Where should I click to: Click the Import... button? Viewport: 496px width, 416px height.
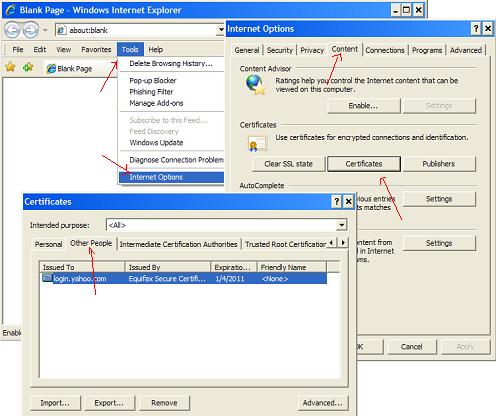coord(55,403)
